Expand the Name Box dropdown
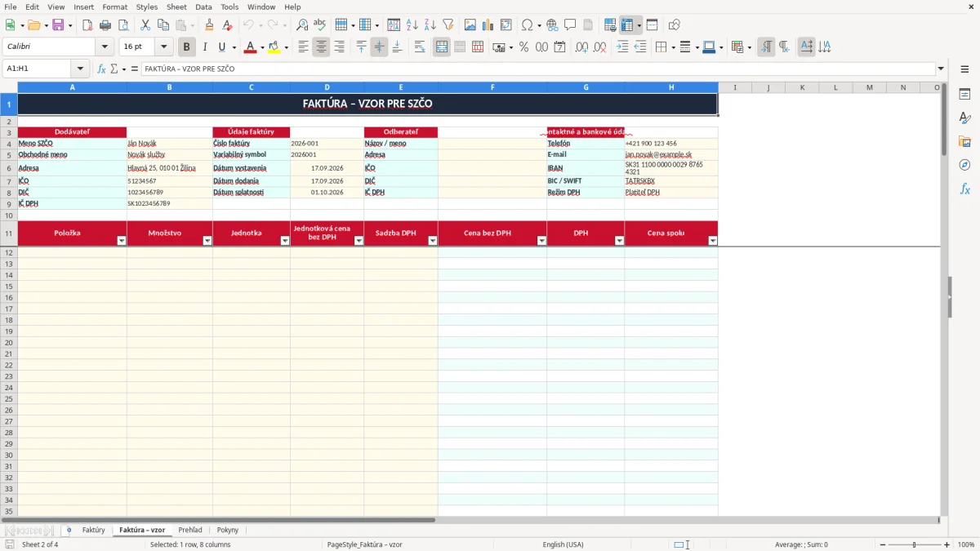The height and width of the screenshot is (551, 980). click(80, 69)
